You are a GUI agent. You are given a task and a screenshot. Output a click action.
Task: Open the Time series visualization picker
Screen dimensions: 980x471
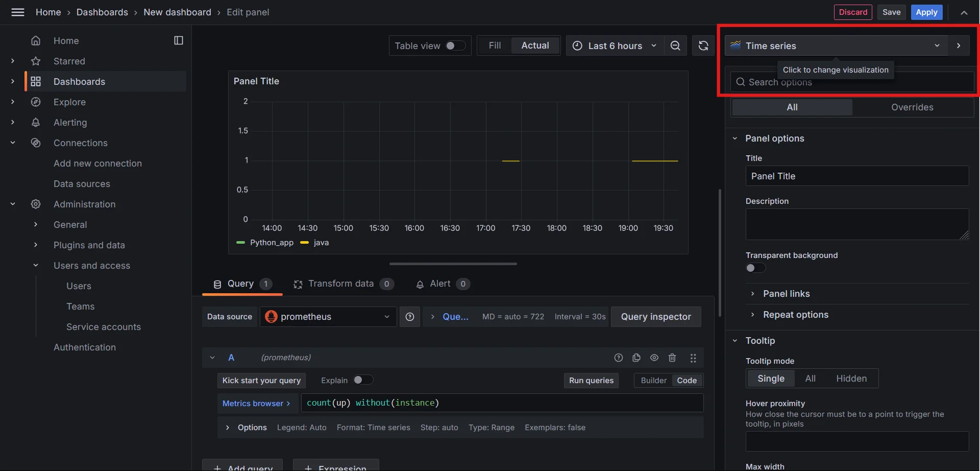(836, 45)
